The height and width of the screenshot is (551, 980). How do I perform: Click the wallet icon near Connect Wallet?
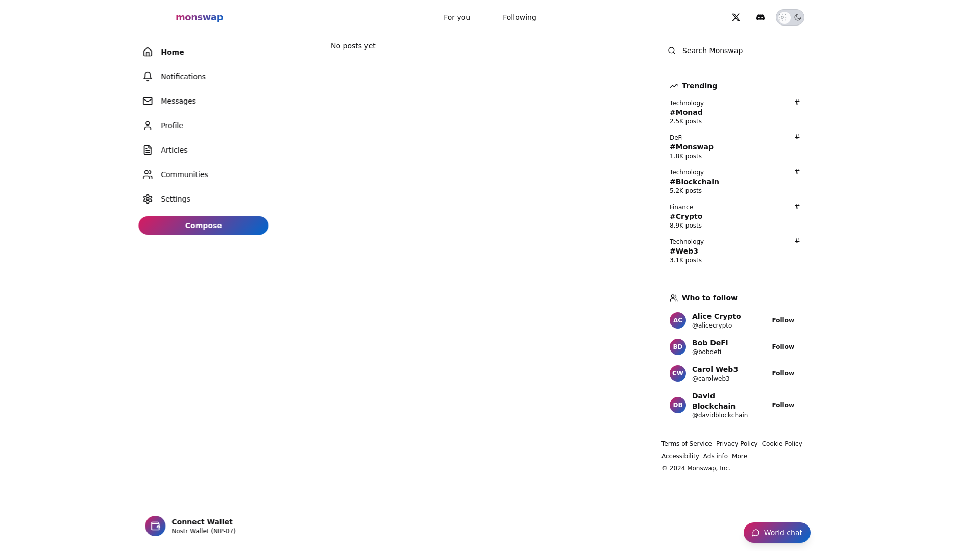[x=155, y=526]
